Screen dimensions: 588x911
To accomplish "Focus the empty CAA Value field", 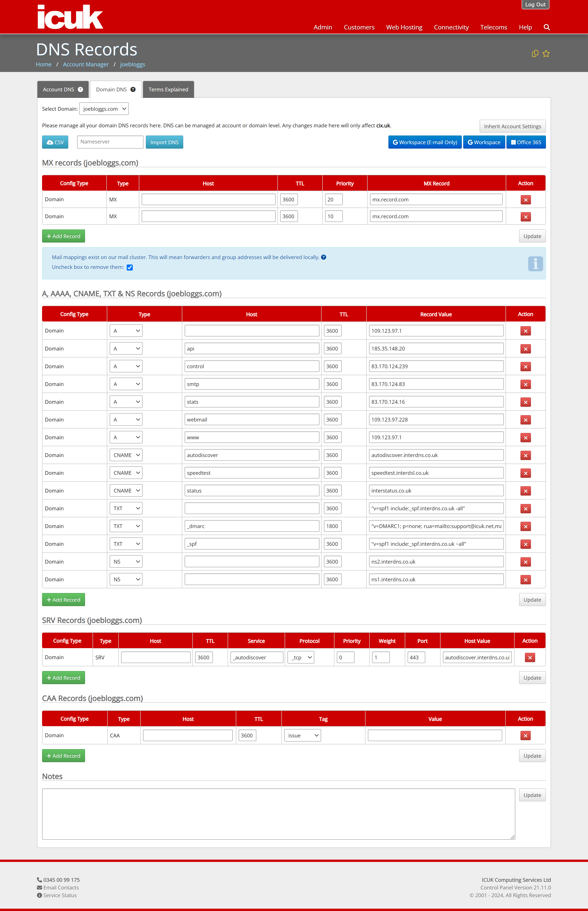I will pos(435,736).
